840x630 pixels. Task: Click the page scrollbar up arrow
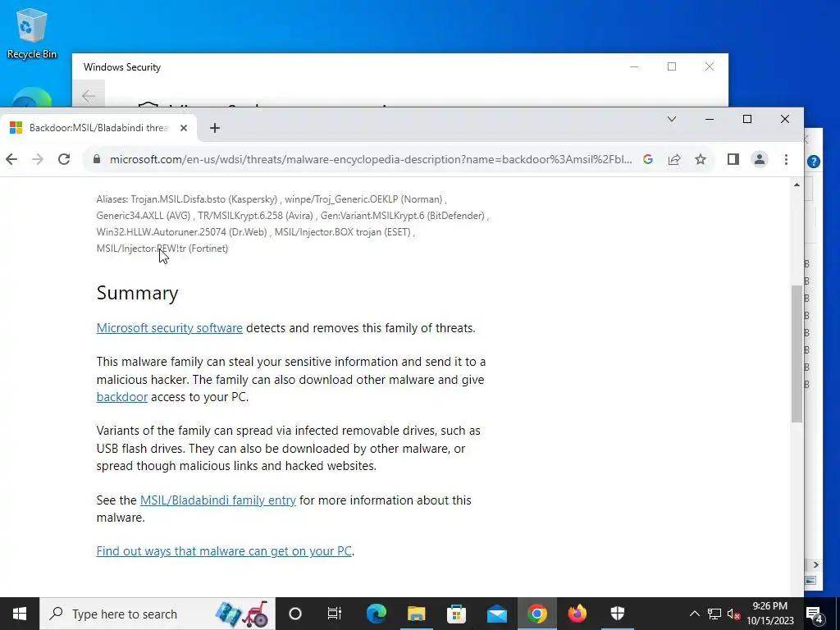click(797, 185)
